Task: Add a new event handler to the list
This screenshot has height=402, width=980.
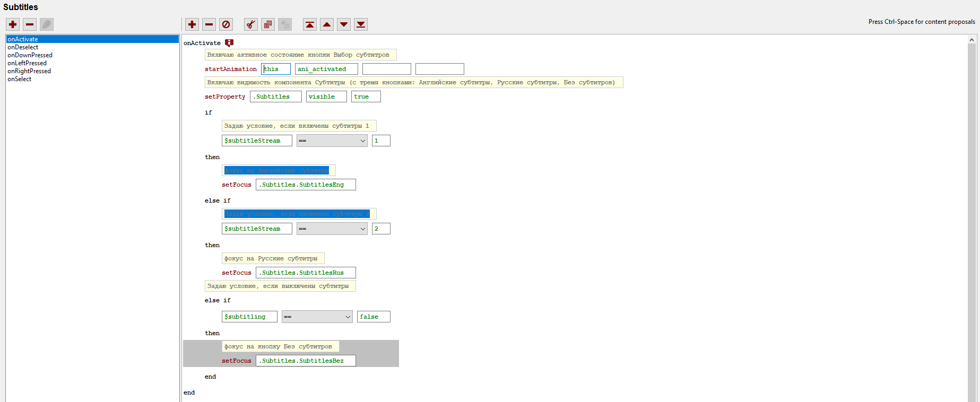Action: [13, 24]
